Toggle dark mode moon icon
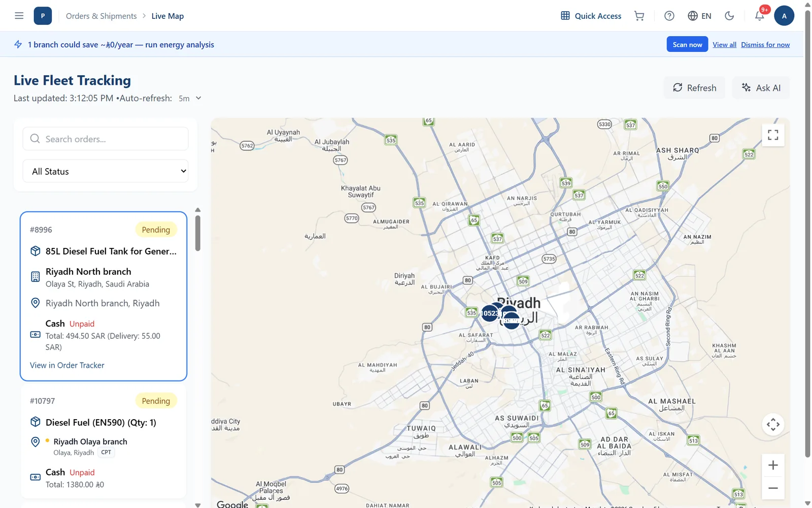Viewport: 812px width, 508px height. click(729, 16)
